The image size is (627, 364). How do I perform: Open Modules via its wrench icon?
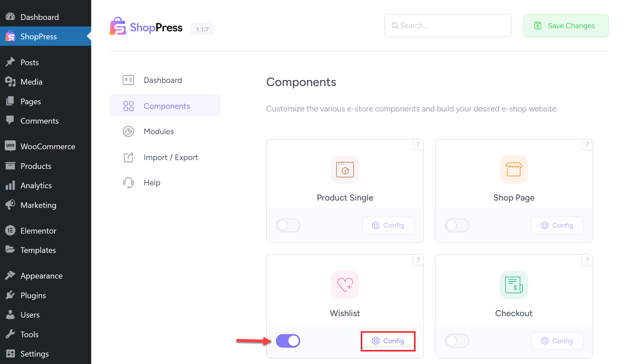click(128, 131)
